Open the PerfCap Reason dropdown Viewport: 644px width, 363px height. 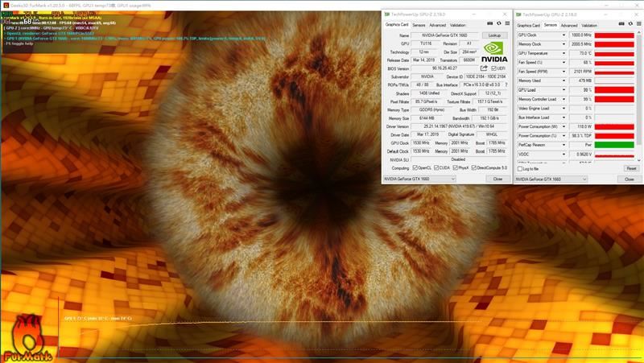pyautogui.click(x=563, y=145)
